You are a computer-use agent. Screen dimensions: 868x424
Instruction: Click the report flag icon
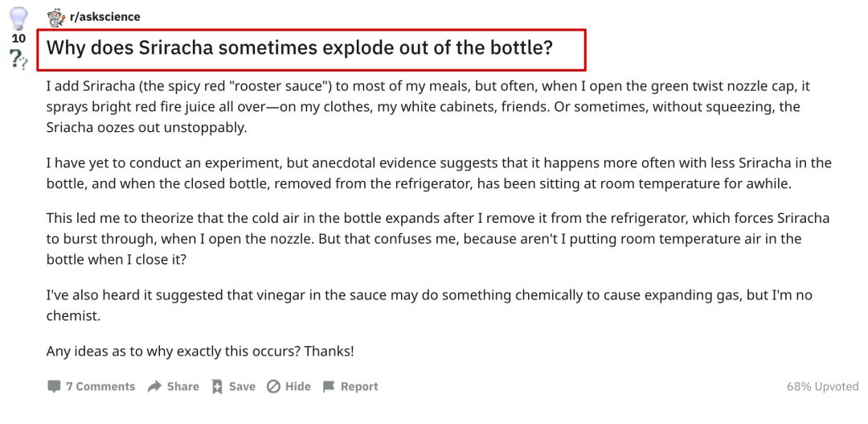click(329, 386)
